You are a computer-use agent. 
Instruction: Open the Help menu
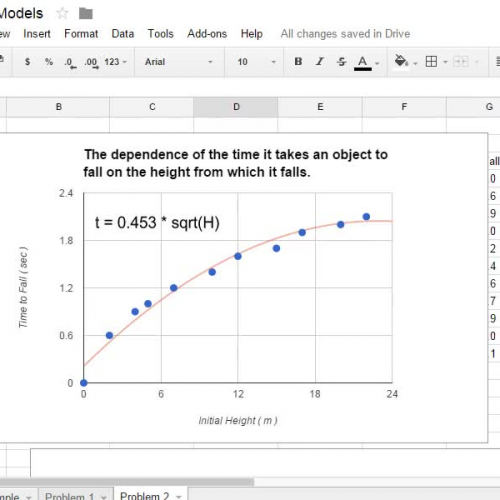click(252, 34)
